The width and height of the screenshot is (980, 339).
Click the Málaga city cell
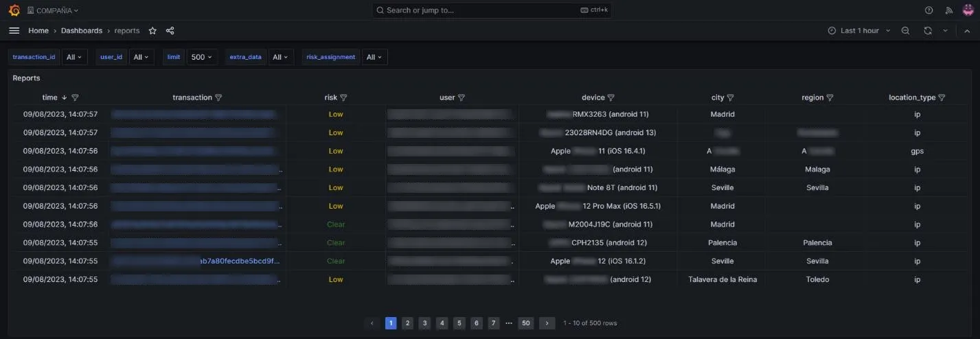(x=722, y=169)
